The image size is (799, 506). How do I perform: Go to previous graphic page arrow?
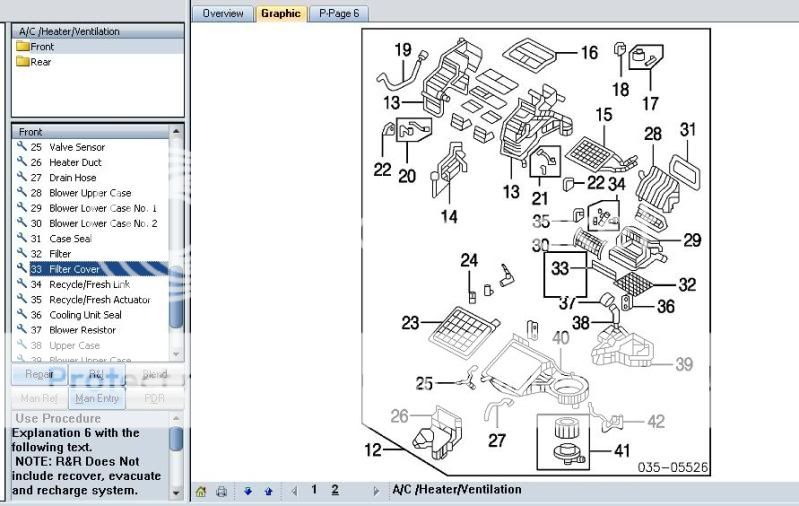294,491
